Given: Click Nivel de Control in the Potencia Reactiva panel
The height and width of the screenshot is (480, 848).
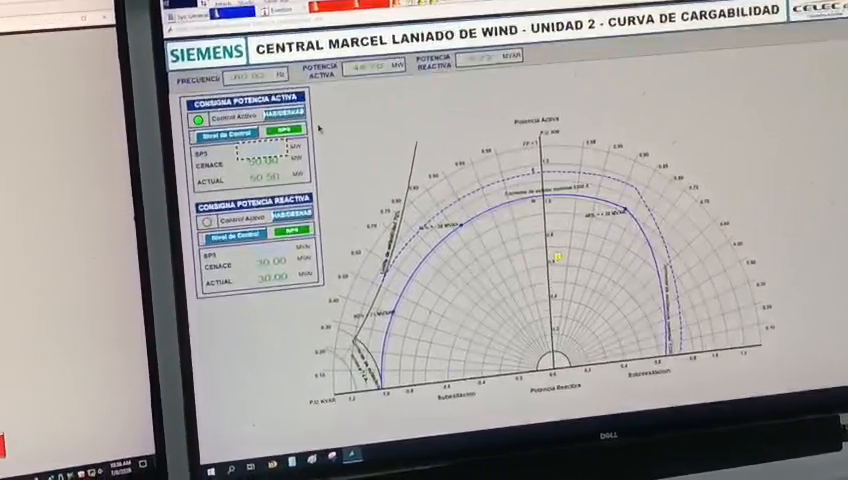Looking at the screenshot, I should point(236,236).
